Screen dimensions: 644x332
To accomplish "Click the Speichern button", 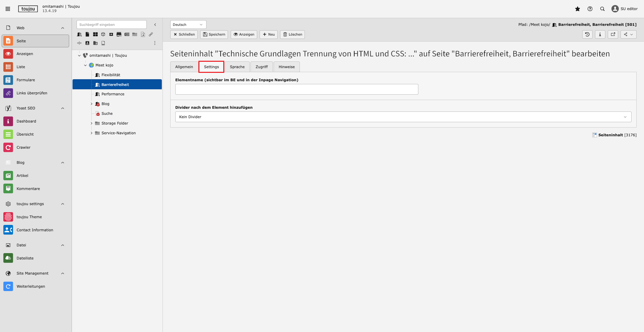I will tap(214, 34).
